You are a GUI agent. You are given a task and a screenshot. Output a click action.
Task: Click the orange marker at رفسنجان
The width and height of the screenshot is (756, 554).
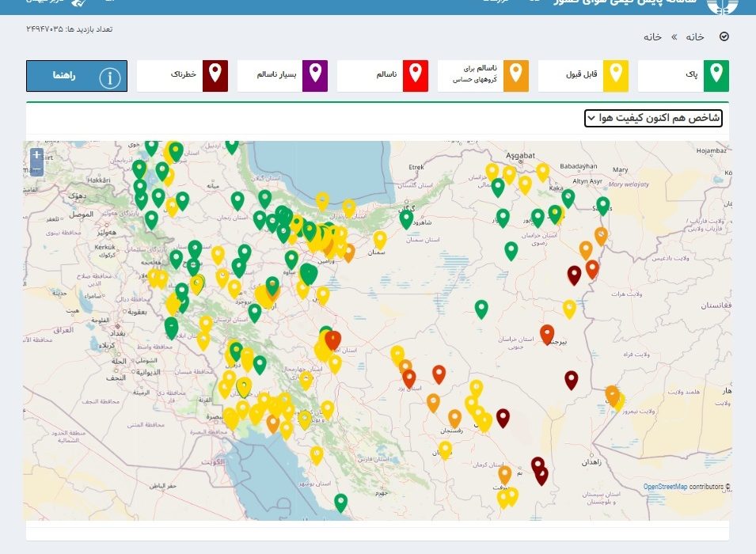pyautogui.click(x=454, y=418)
